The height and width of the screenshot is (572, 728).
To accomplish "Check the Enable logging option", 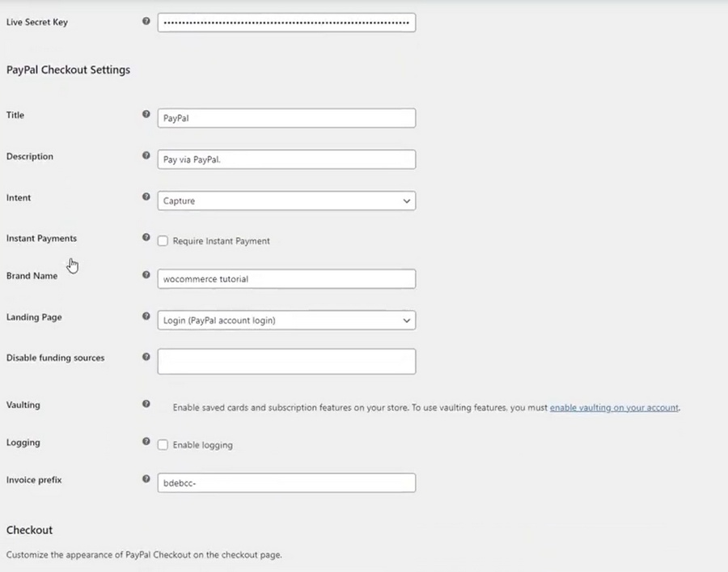I will click(x=163, y=444).
